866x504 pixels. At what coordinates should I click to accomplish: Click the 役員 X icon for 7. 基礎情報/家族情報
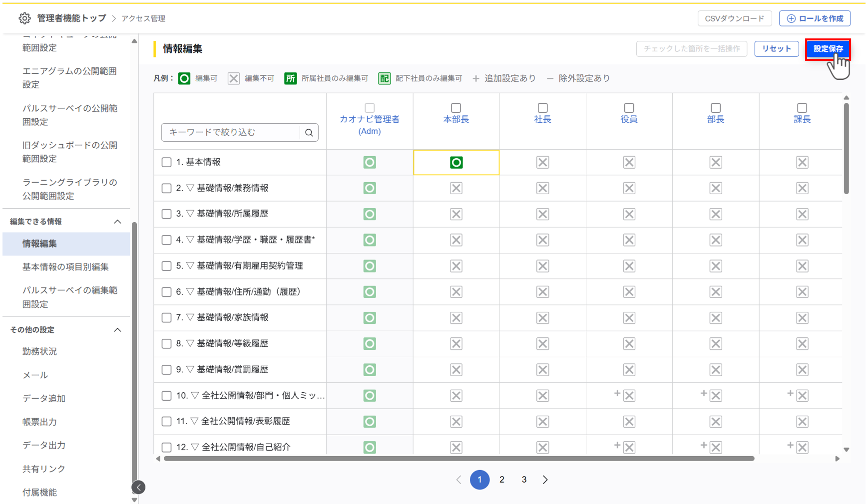coord(629,318)
